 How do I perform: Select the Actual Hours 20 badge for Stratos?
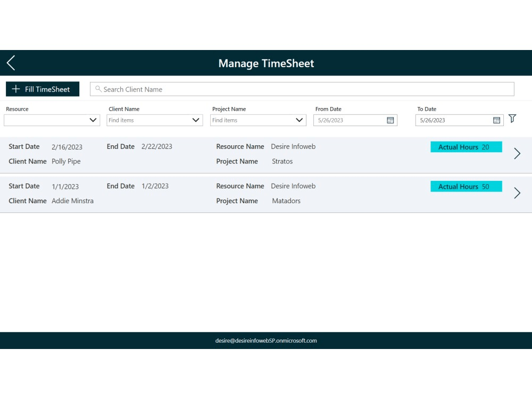[466, 147]
